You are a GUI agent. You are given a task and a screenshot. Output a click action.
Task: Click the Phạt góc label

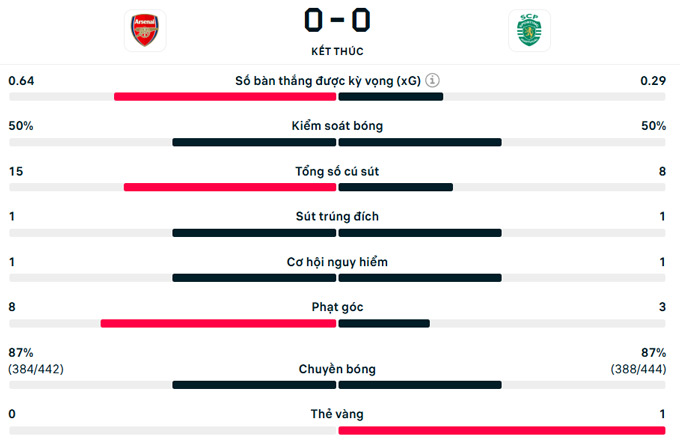point(337,307)
